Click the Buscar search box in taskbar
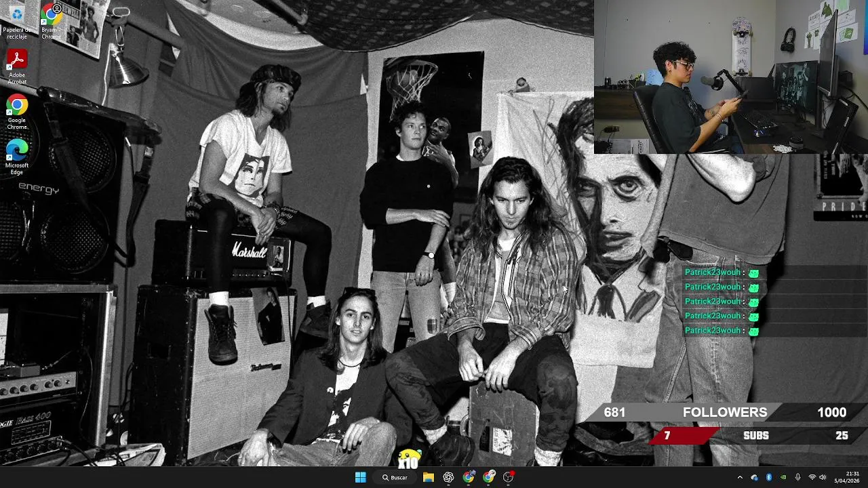The image size is (868, 488). (x=395, y=477)
